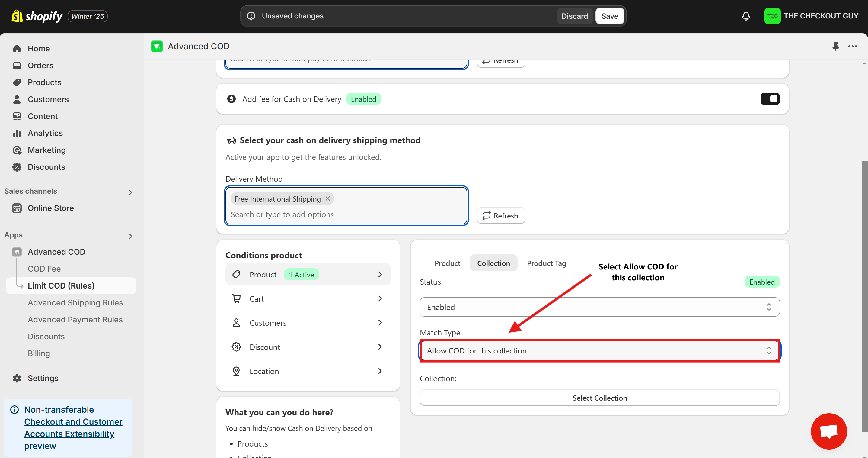This screenshot has width=868, height=458.
Task: Remove the Free International Shipping tag
Action: tap(327, 199)
